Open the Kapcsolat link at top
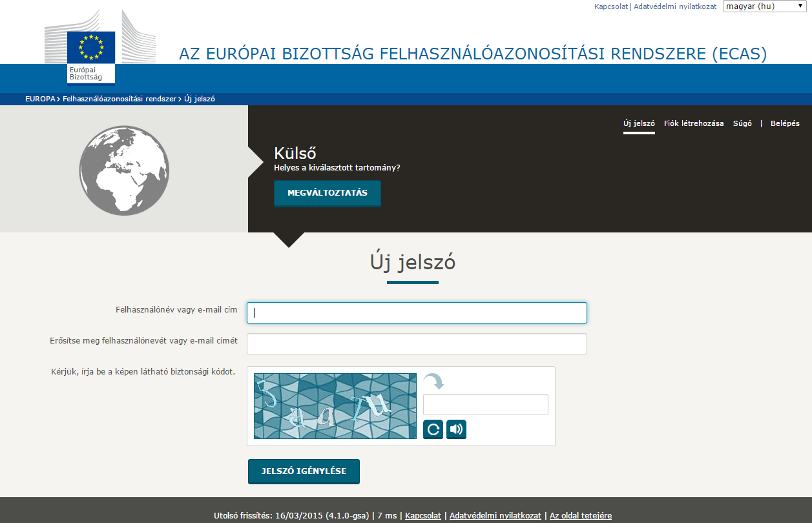Image resolution: width=812 pixels, height=523 pixels. [611, 6]
